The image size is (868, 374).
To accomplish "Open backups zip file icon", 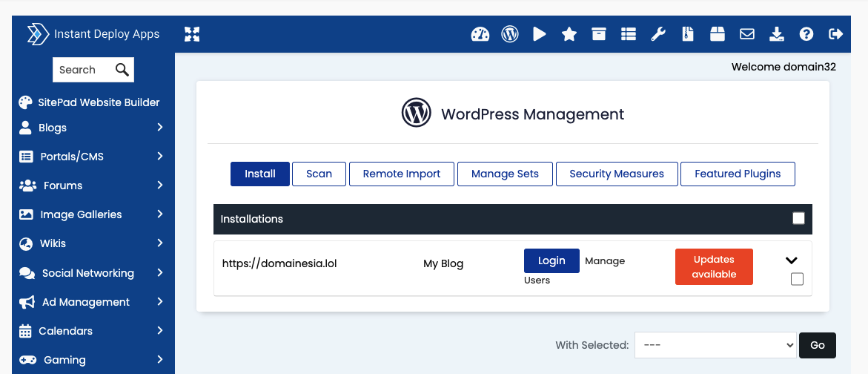I will point(688,34).
